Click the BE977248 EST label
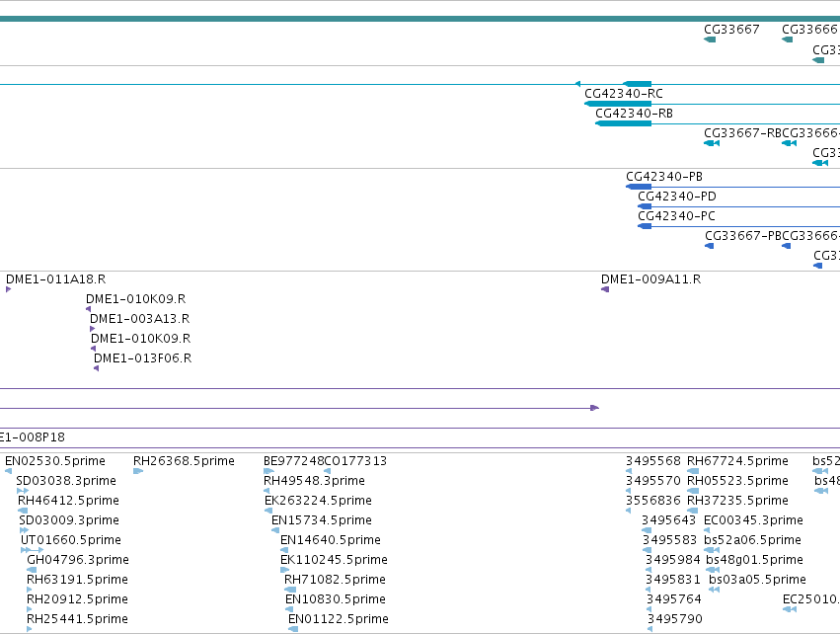This screenshot has height=634, width=840. [293, 461]
